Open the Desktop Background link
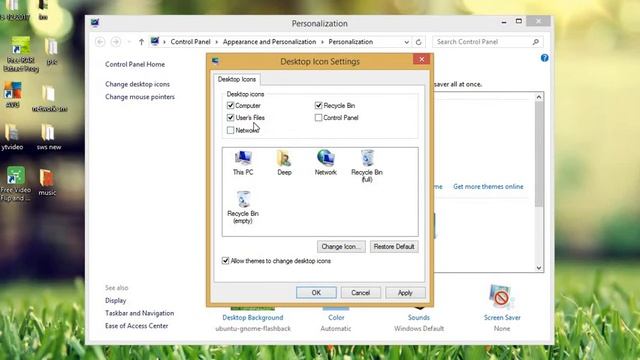 [x=253, y=318]
